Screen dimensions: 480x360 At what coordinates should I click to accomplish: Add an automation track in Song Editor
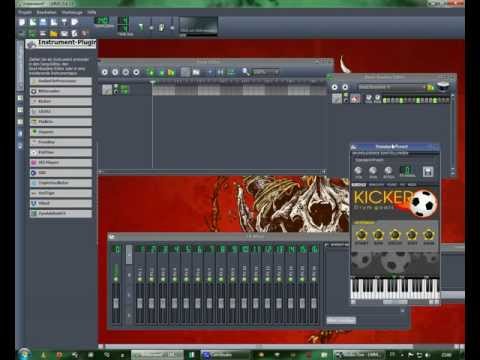[x=171, y=72]
